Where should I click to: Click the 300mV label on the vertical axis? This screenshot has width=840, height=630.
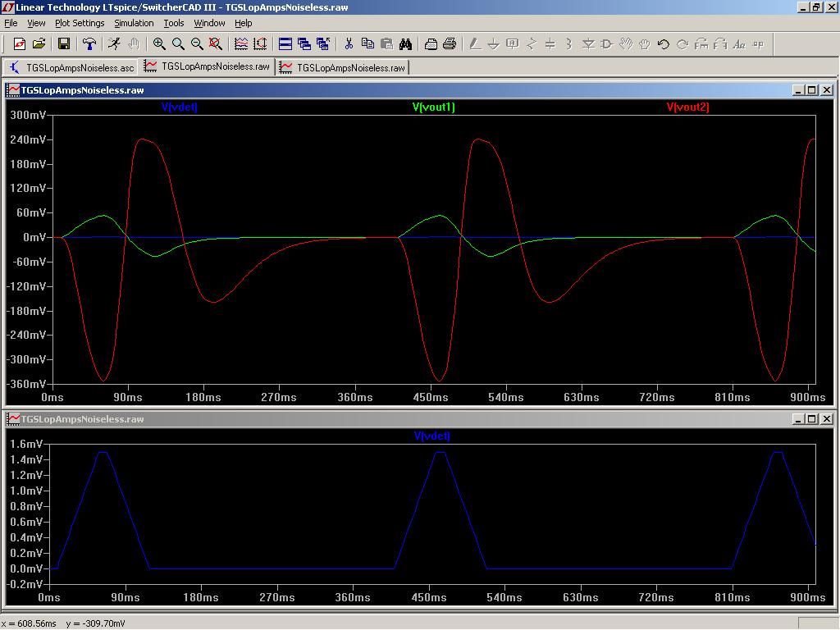pos(29,116)
